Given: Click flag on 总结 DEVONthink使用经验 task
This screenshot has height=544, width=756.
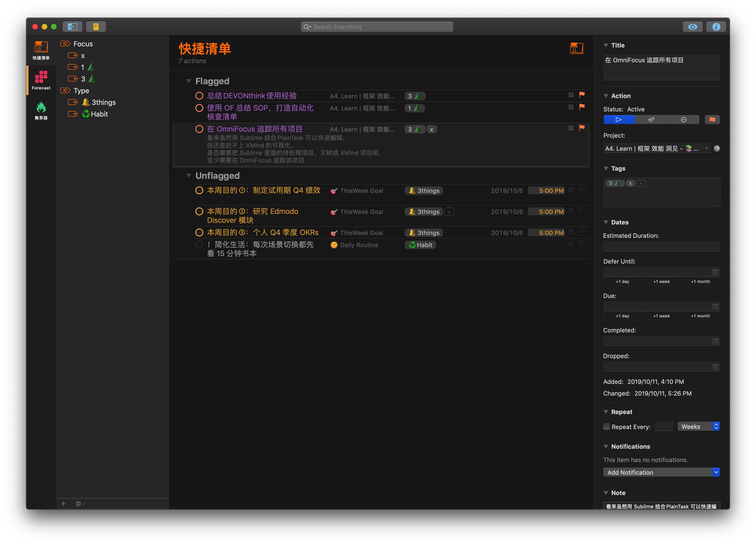Looking at the screenshot, I should pos(582,95).
